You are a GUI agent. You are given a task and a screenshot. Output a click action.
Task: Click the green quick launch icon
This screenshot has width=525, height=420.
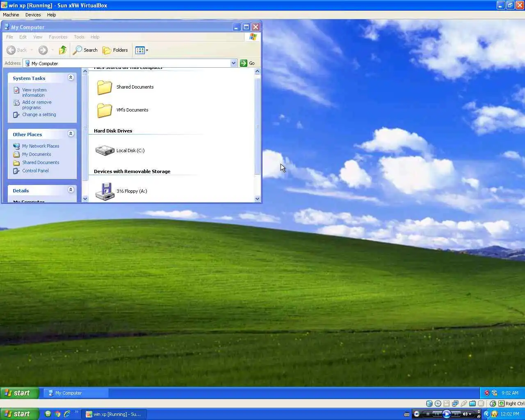[48, 414]
